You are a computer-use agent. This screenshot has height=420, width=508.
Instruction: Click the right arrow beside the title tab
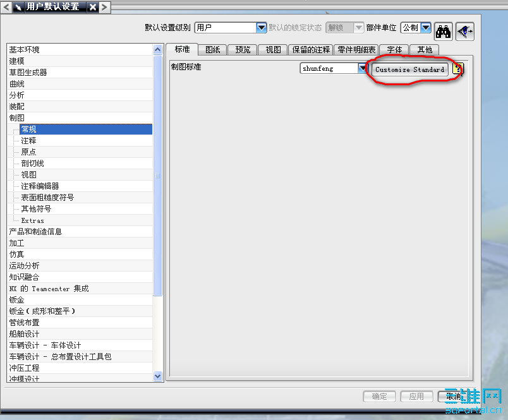[x=104, y=7]
